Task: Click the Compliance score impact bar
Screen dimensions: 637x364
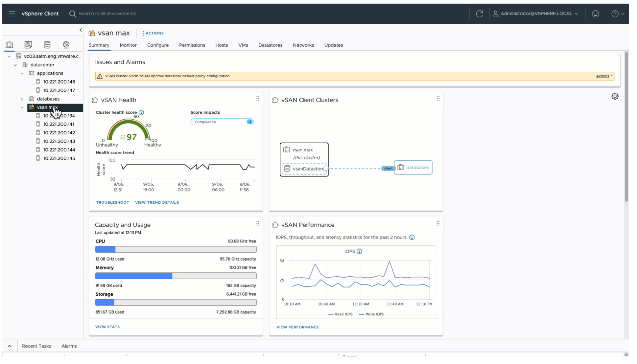Action: [222, 122]
